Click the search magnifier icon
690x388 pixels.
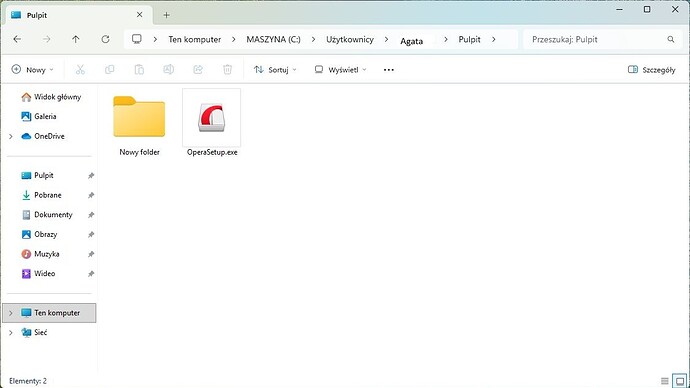pos(671,39)
